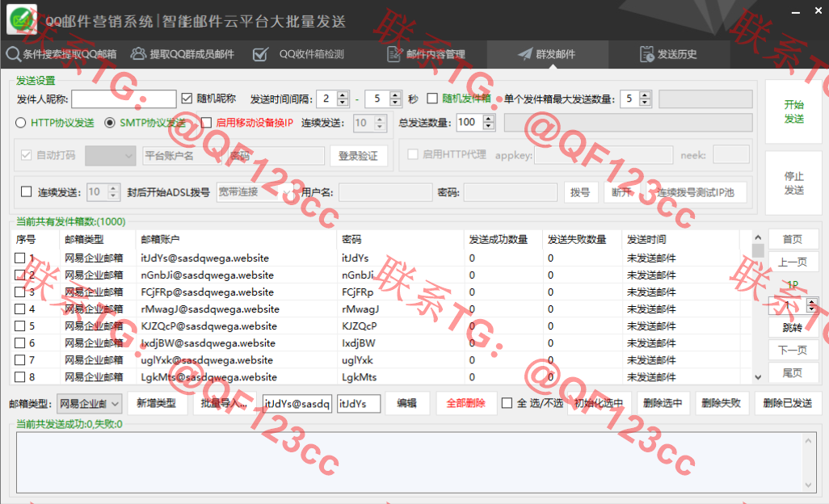
Task: Enable 启用移动设备换IP checkbox
Action: [206, 123]
